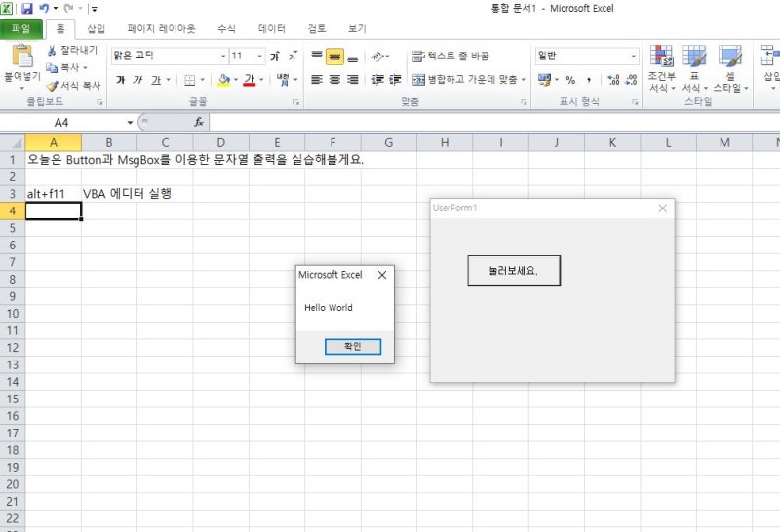The width and height of the screenshot is (780, 532).
Task: Click the text orientation icon
Action: coord(378,57)
